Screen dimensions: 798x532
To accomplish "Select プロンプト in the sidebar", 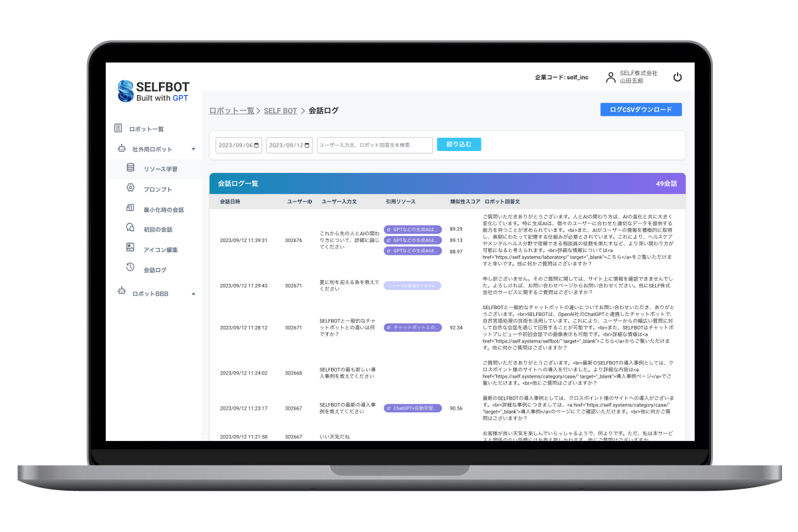I will (x=158, y=190).
